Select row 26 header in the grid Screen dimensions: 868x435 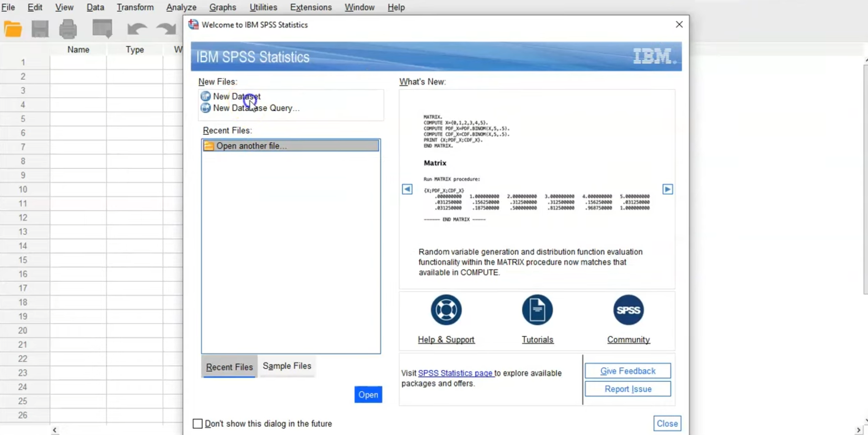tap(23, 415)
